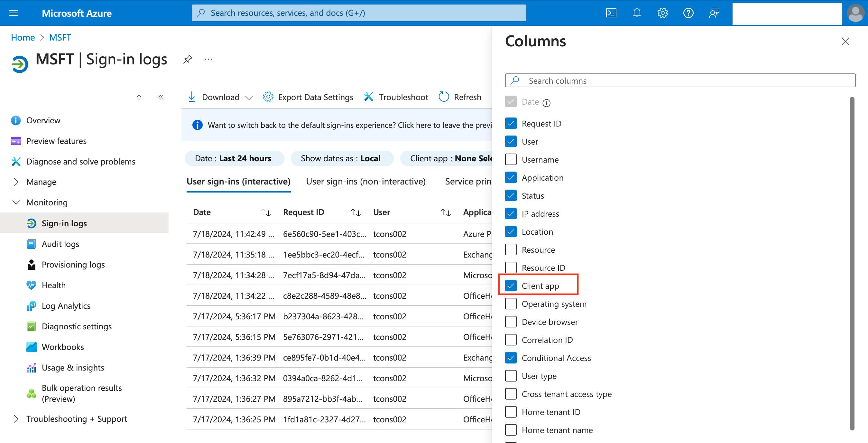Expand the Manage section
This screenshot has width=868, height=443.
coord(15,182)
